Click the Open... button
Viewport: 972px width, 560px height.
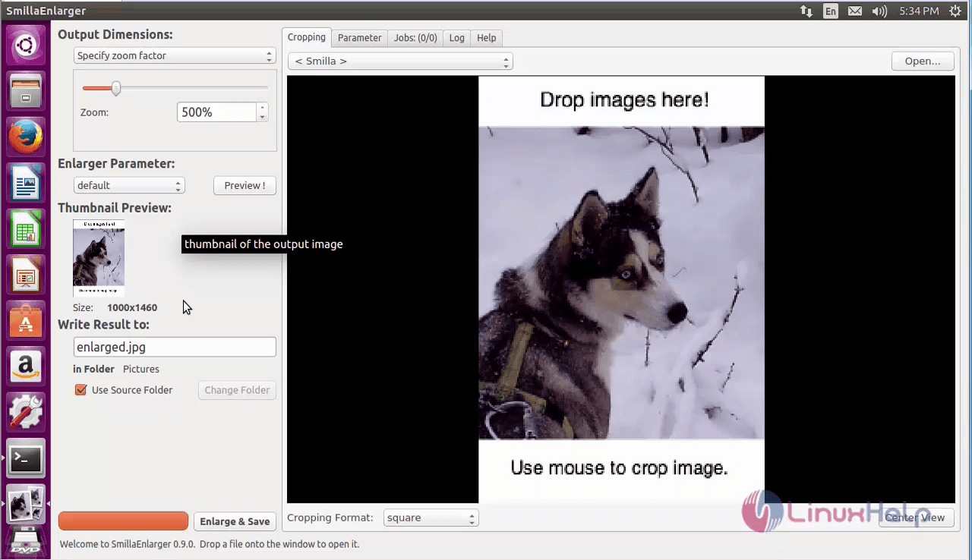click(923, 61)
